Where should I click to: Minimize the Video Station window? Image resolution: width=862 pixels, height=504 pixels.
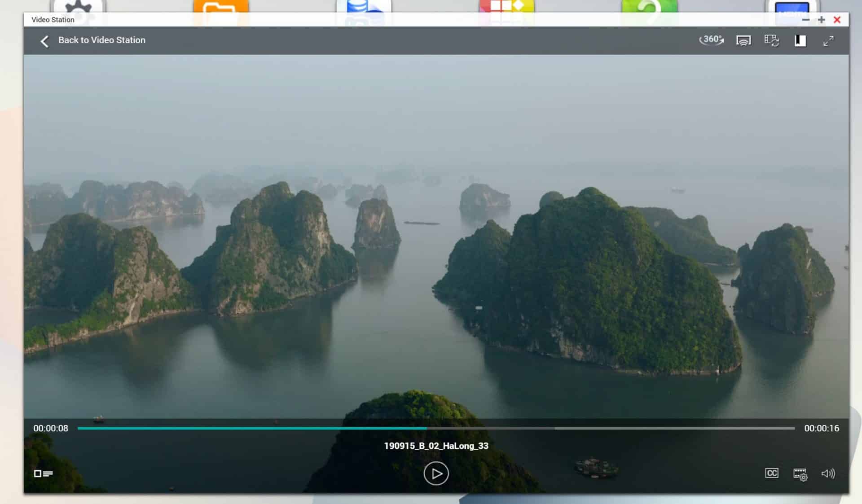806,20
